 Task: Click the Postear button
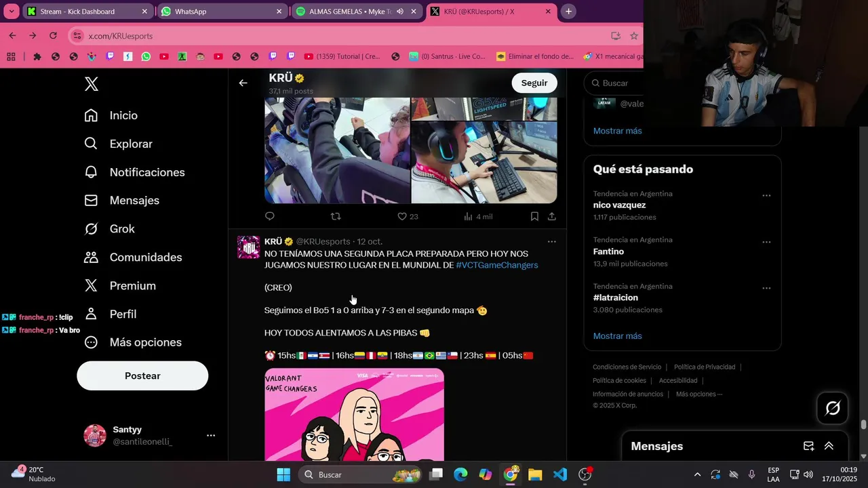[x=142, y=375]
